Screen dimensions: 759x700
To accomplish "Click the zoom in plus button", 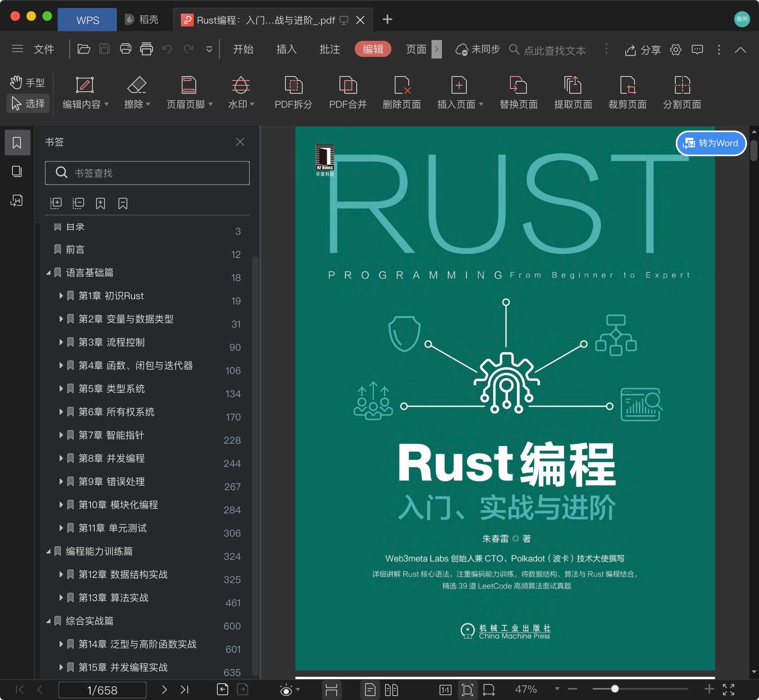I will tap(709, 689).
